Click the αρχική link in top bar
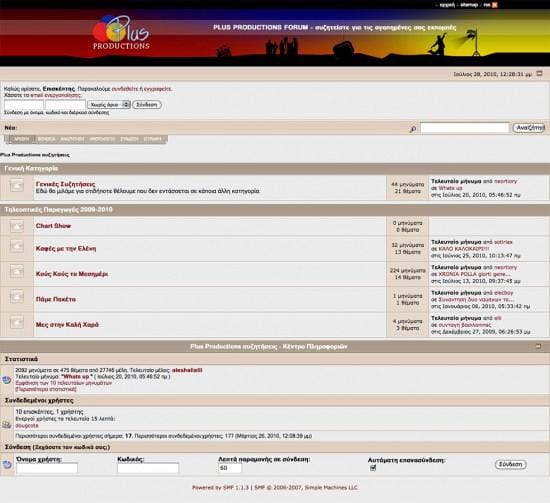 coord(447,5)
